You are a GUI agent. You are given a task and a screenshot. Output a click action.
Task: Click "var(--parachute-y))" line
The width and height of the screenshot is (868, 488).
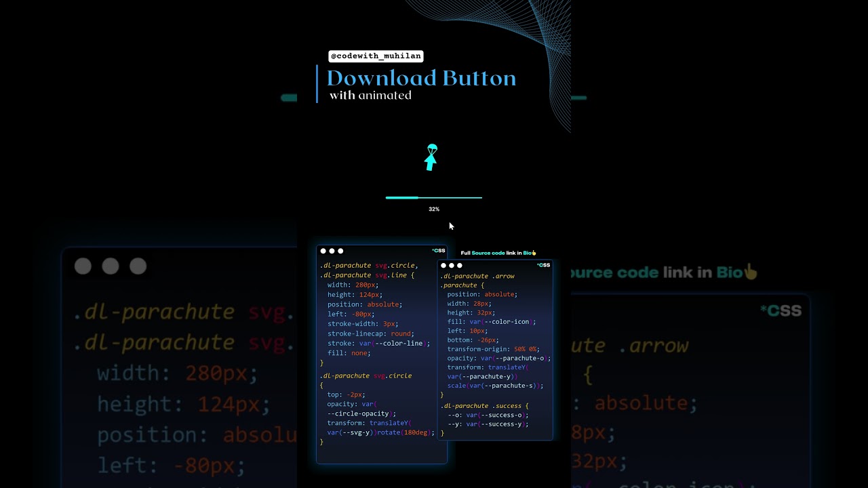pyautogui.click(x=482, y=377)
